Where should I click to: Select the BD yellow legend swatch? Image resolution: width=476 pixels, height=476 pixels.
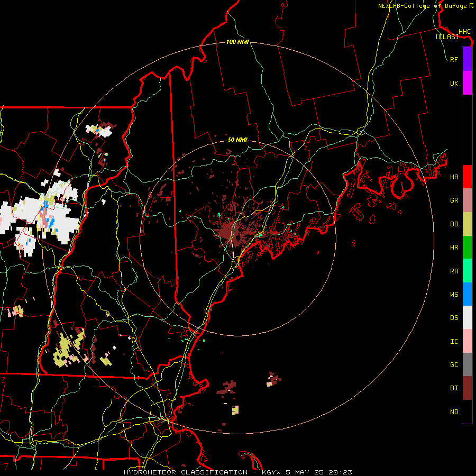[x=467, y=224]
